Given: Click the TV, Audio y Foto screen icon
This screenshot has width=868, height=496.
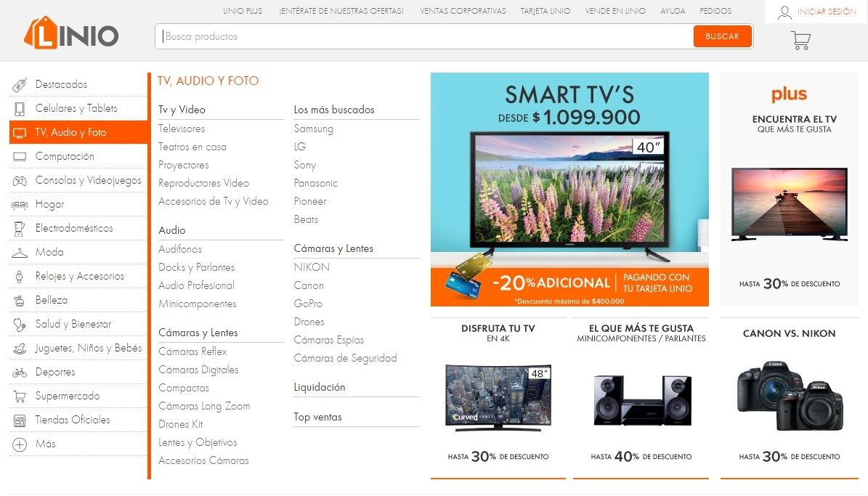Looking at the screenshot, I should [x=20, y=133].
